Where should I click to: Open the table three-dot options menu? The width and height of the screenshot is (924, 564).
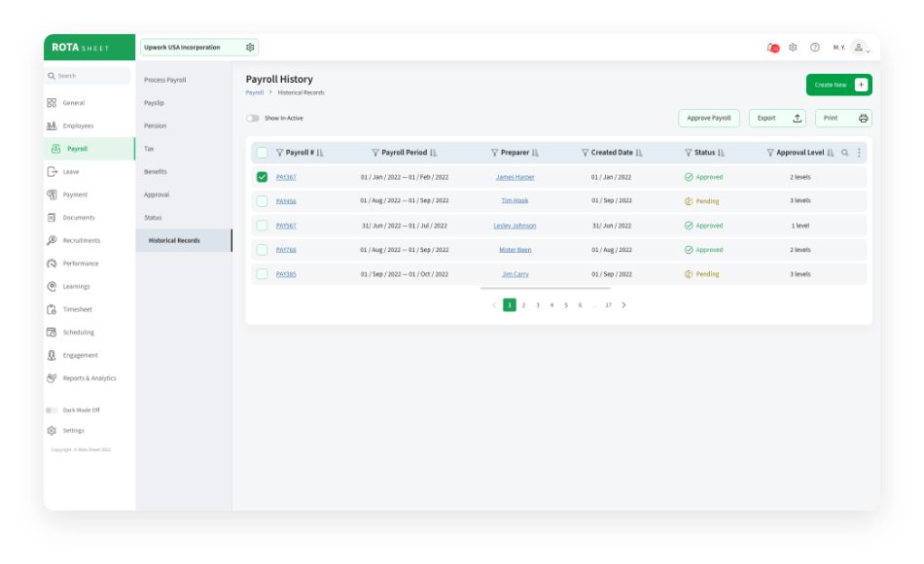[859, 153]
